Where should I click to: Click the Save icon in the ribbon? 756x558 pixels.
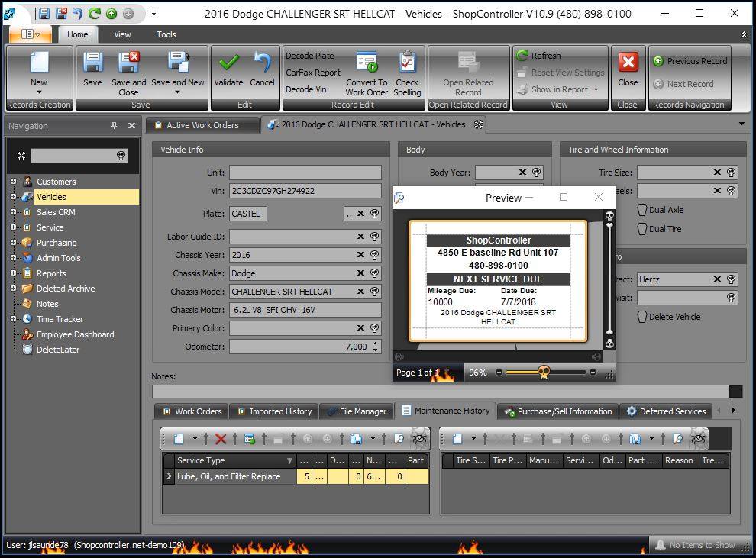[92, 63]
